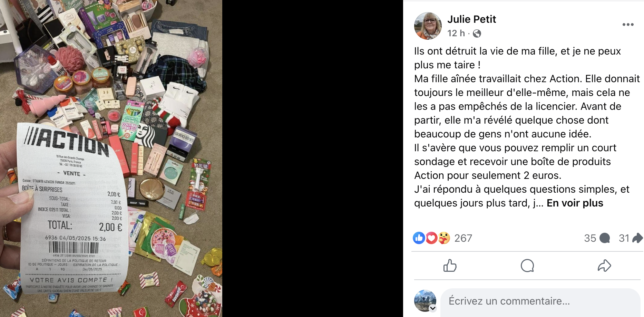Click the public globe audience icon

tap(477, 33)
